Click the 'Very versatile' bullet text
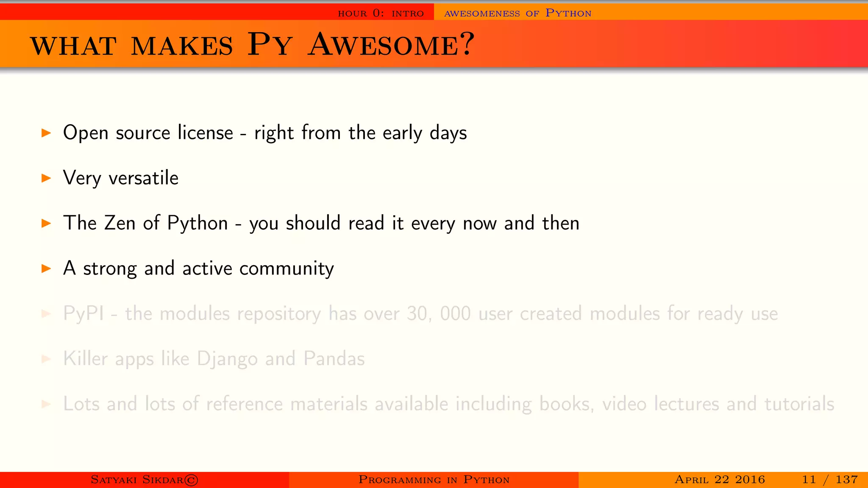The image size is (868, 488). pyautogui.click(x=121, y=178)
